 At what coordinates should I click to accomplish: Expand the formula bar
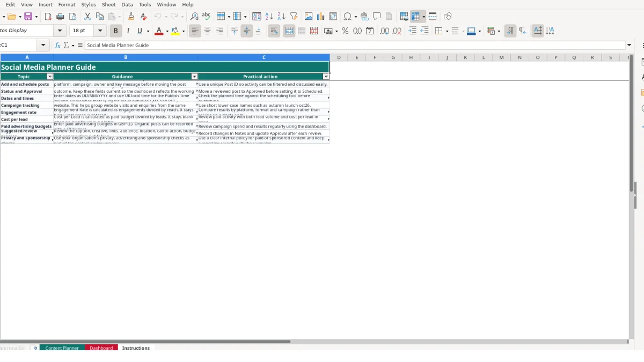[x=630, y=46]
